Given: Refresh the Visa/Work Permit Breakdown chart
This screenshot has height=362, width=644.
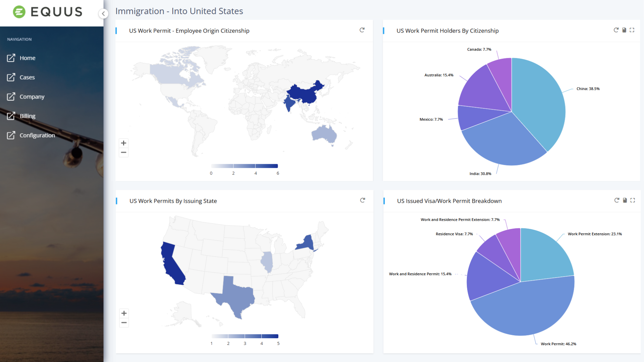Looking at the screenshot, I should pos(617,200).
